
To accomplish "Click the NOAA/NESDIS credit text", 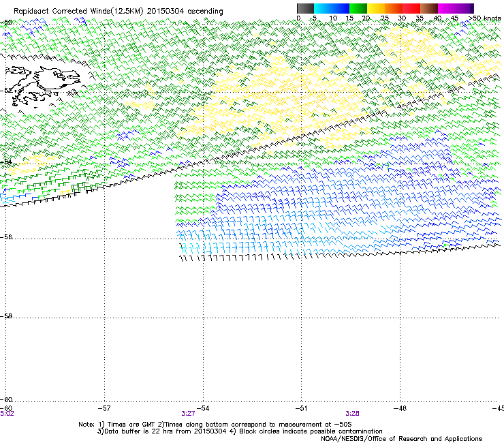I will pos(401,439).
